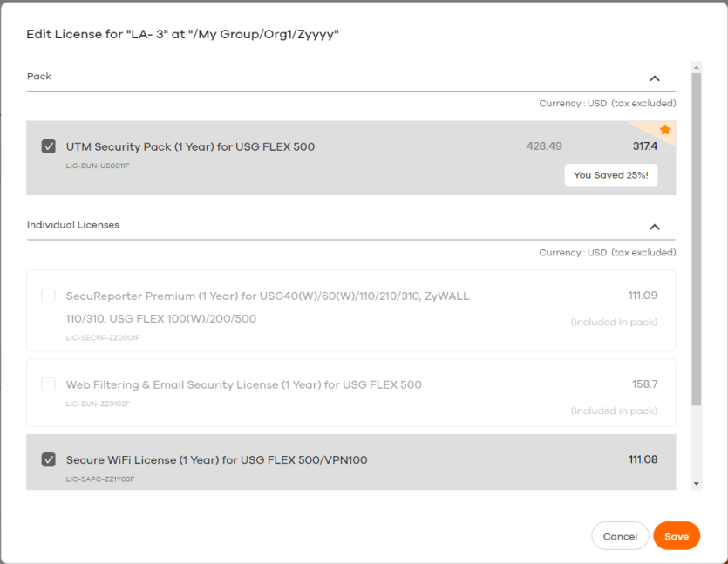Click the SecuReporter Premium license name
The width and height of the screenshot is (728, 564).
[268, 308]
